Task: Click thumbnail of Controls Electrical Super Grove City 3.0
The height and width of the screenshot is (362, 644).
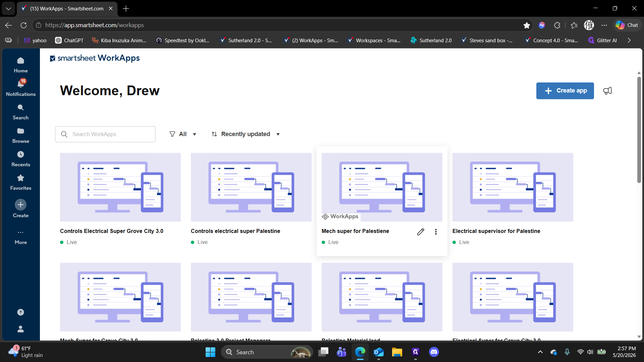Action: (x=120, y=187)
